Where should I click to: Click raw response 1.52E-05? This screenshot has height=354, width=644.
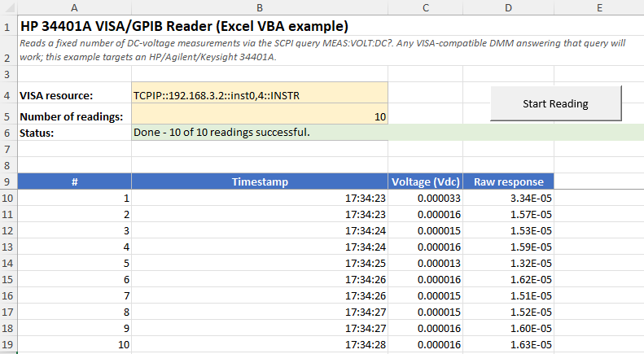coord(509,312)
